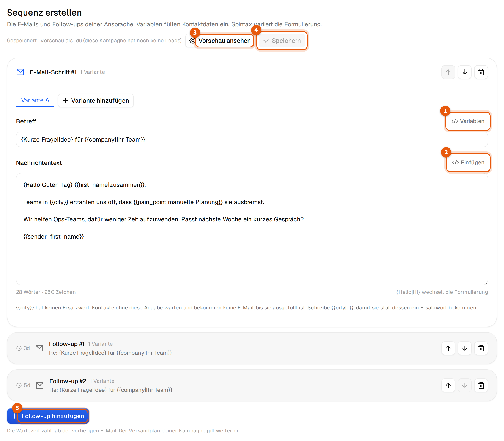Click the Follow-up #1 subject line text
This screenshot has height=441, width=504.
click(x=110, y=353)
